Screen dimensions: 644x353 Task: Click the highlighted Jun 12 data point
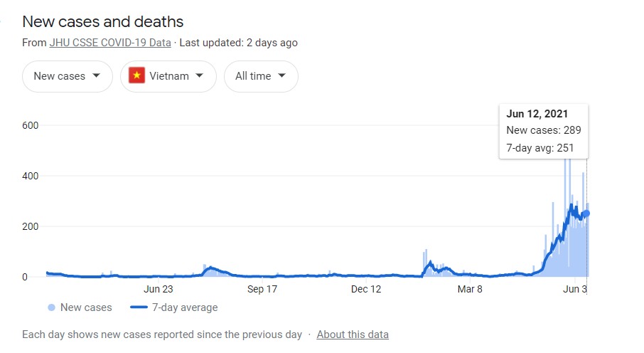[586, 213]
